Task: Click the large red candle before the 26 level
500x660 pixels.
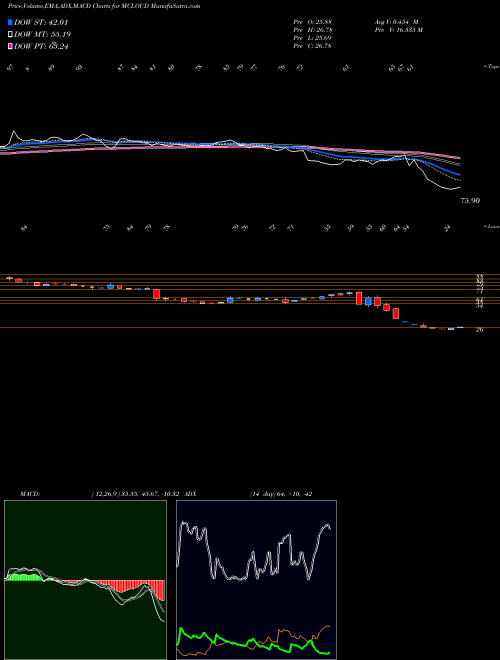Action: click(x=396, y=314)
